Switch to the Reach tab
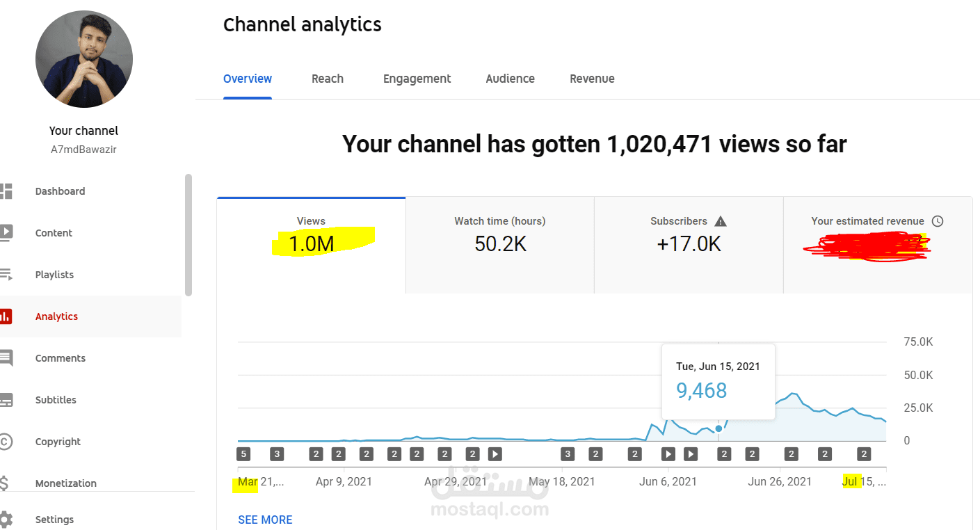980x530 pixels. point(328,79)
